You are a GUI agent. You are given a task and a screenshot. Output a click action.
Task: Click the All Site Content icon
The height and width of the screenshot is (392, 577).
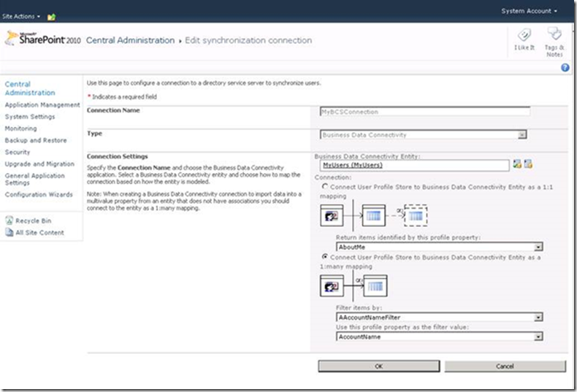click(x=9, y=232)
